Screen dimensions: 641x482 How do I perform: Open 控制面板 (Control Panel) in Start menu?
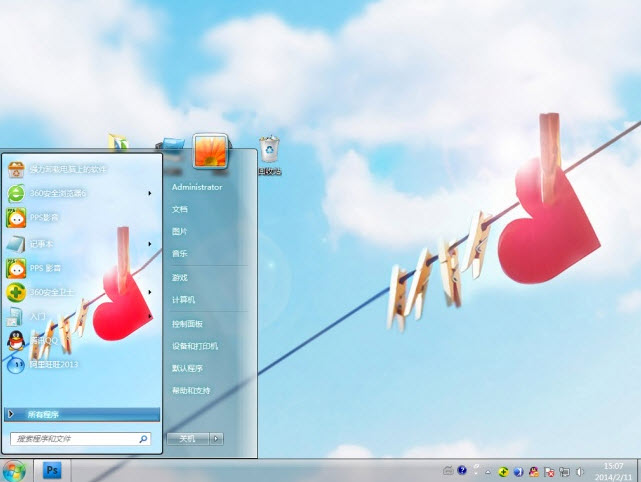pos(187,324)
